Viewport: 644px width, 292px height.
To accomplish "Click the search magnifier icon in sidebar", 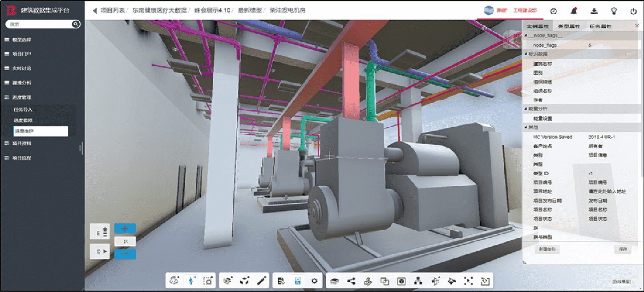I will click(76, 24).
